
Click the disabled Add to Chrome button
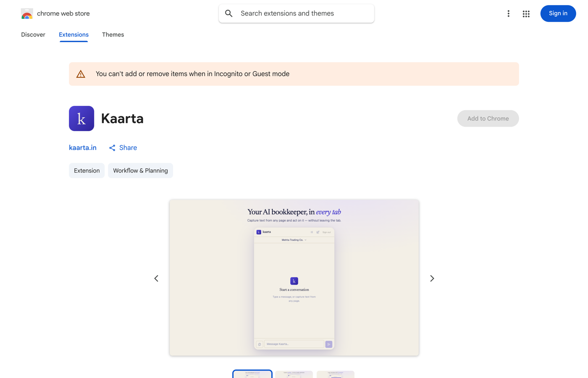point(488,118)
